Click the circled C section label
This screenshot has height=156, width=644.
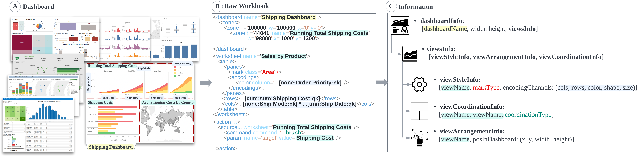pos(391,6)
